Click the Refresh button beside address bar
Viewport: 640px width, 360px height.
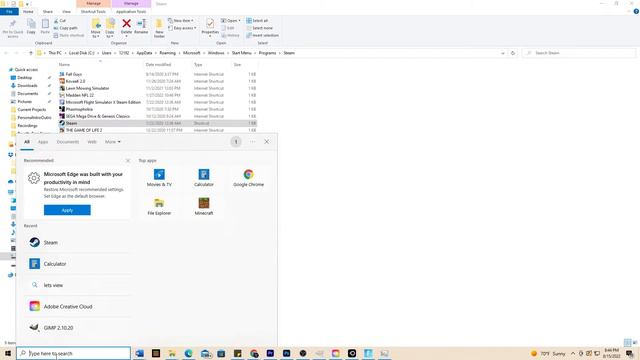(513, 53)
